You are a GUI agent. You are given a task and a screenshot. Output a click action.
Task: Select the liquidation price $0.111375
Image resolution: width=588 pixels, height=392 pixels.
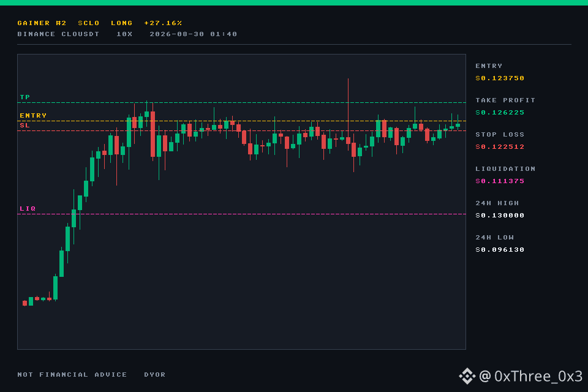(500, 181)
